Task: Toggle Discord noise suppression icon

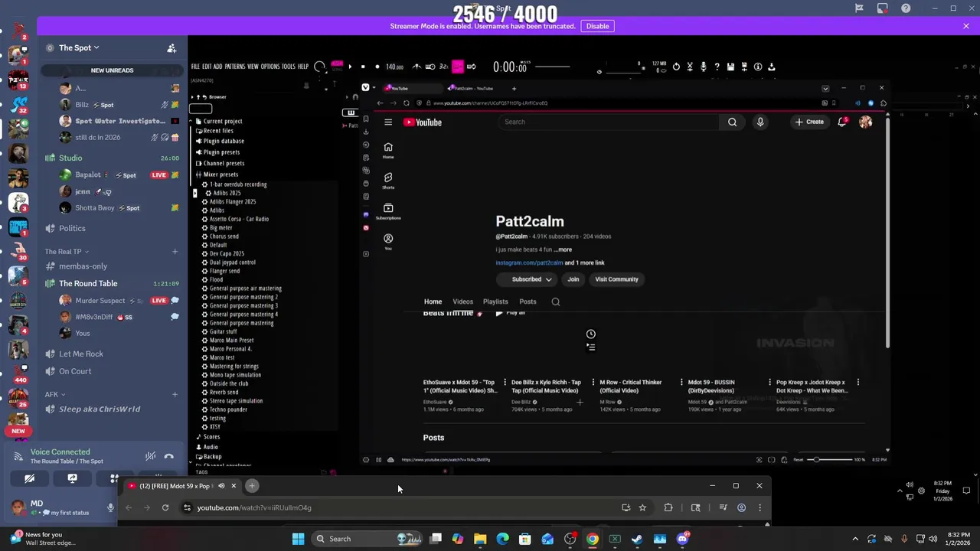Action: [x=150, y=457]
